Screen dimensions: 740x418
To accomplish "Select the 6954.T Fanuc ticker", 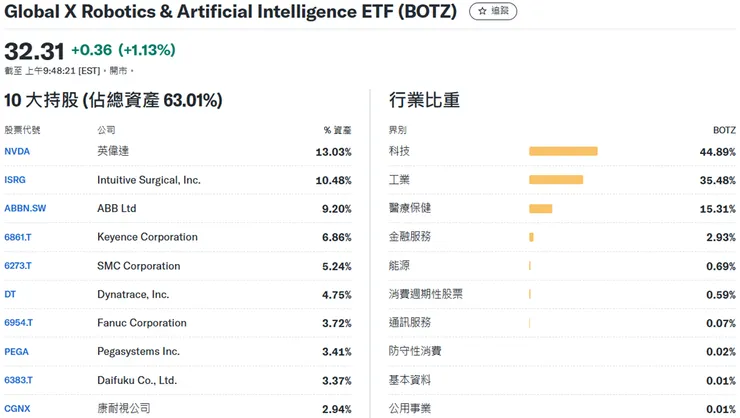I will coord(18,323).
